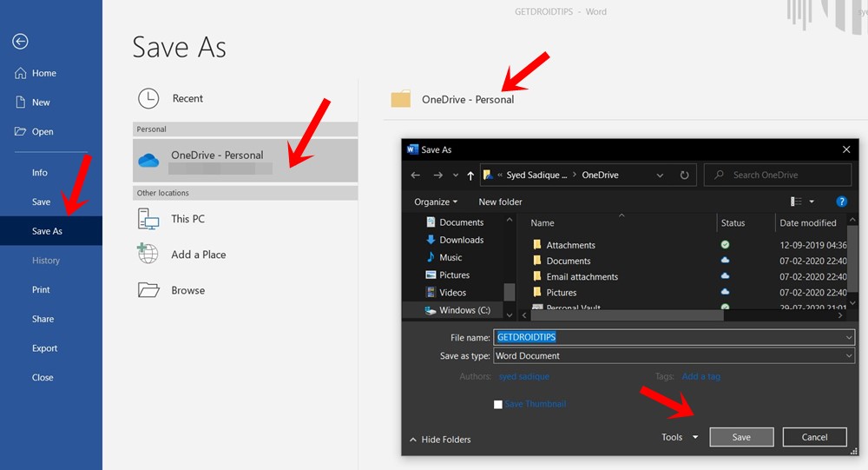The image size is (868, 470).
Task: Open the Tools dropdown menu
Action: point(680,437)
